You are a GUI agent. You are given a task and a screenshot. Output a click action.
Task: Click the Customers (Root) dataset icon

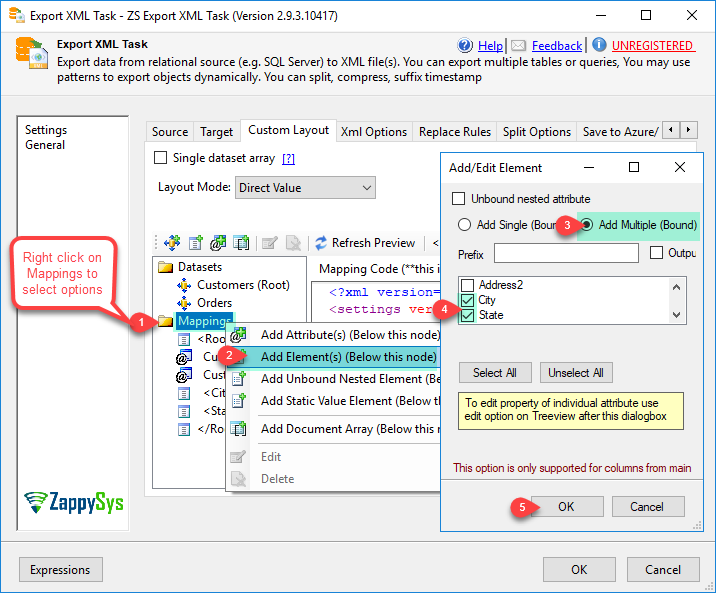pyautogui.click(x=184, y=285)
